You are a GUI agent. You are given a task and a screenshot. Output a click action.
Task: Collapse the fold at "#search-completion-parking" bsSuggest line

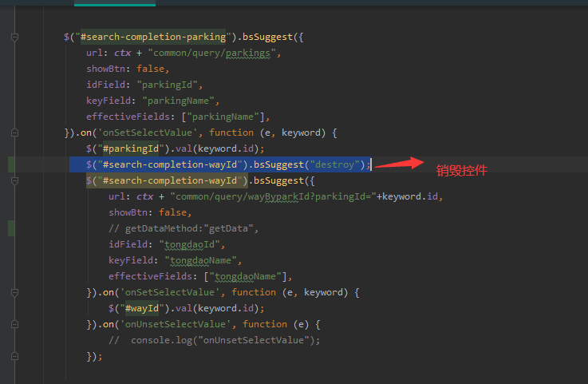[14, 37]
